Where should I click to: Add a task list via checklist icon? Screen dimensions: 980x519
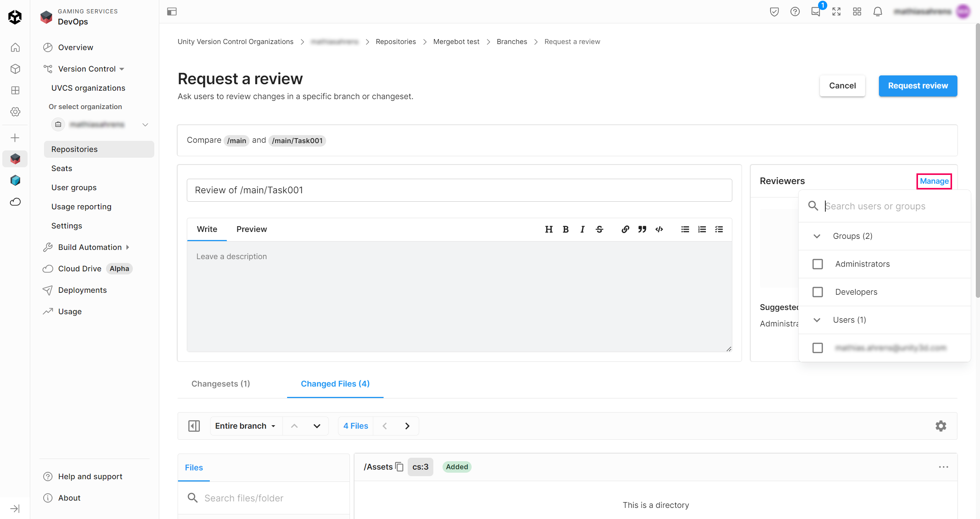[719, 229]
